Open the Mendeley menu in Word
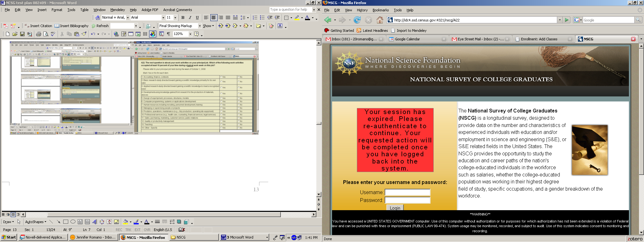Viewport: 644px width, 242px height. [x=118, y=10]
